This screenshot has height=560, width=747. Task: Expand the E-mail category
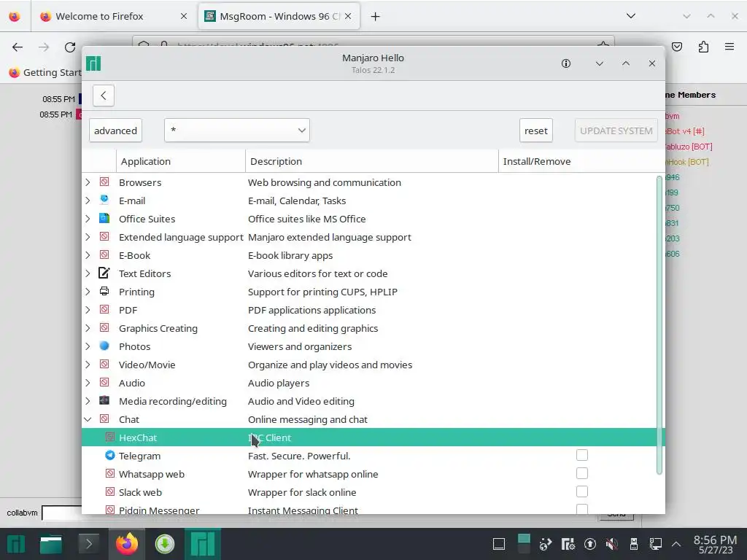coord(88,201)
